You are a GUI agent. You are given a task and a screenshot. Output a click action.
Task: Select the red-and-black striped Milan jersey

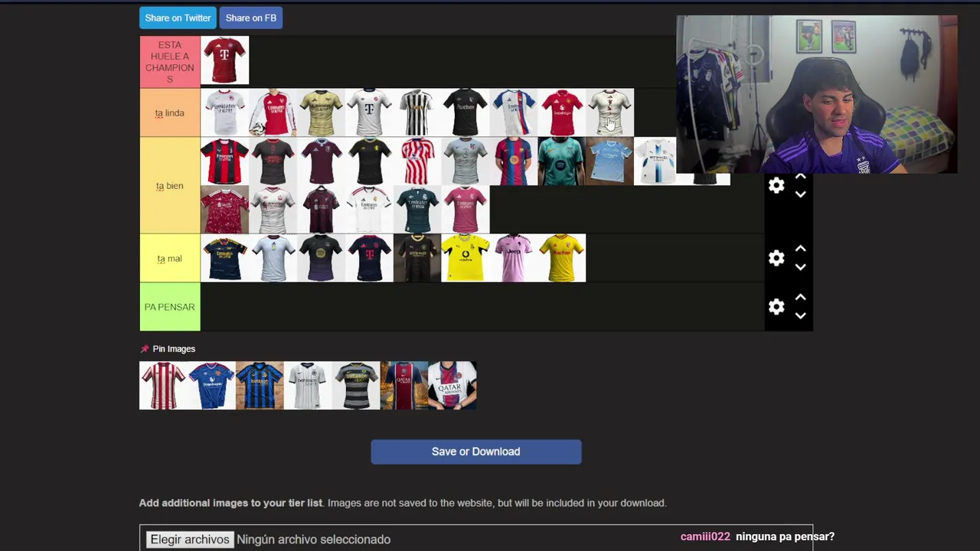point(225,161)
